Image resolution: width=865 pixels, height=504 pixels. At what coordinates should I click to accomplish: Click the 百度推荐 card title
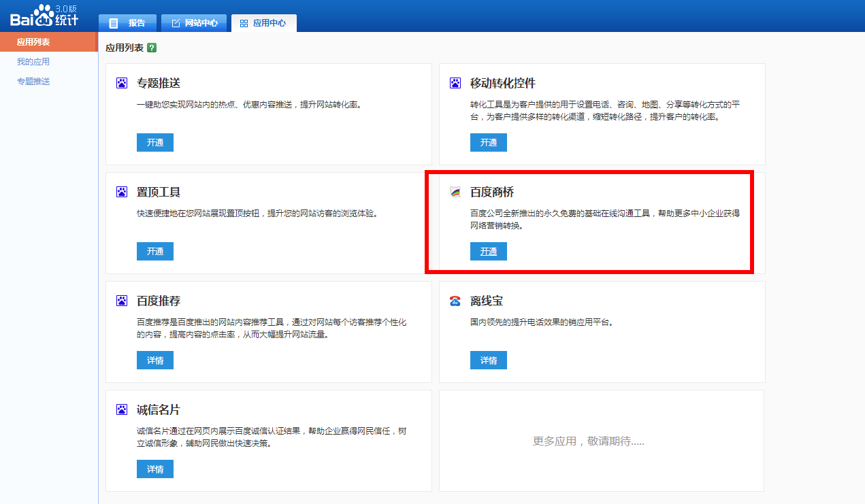159,301
